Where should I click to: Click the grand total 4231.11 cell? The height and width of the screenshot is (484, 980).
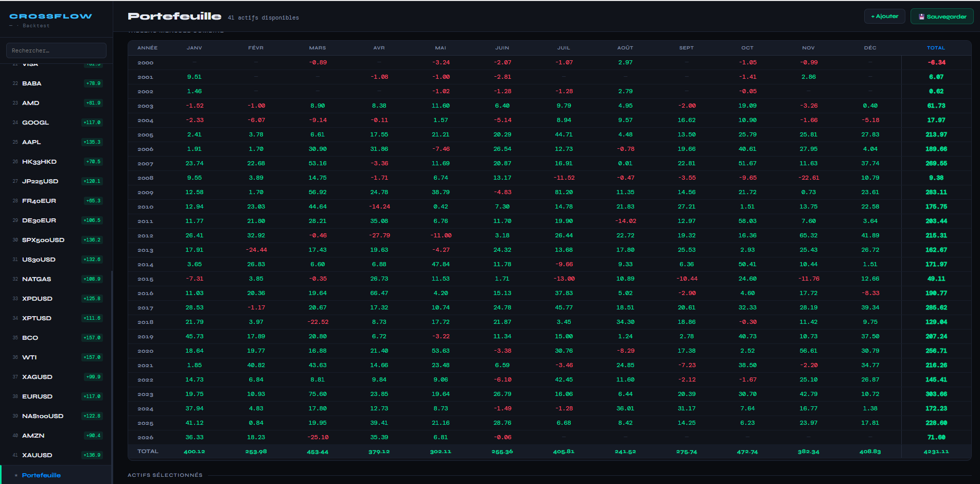[x=936, y=452]
